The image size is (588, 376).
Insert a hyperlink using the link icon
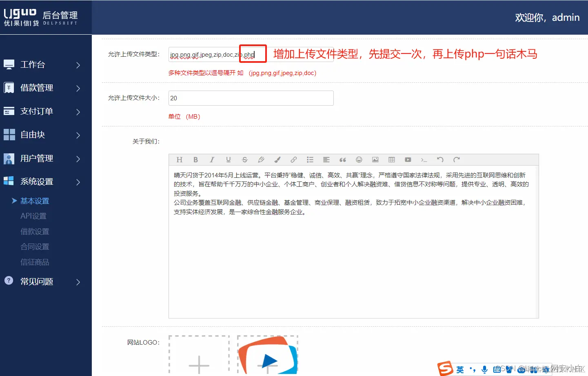coord(293,159)
